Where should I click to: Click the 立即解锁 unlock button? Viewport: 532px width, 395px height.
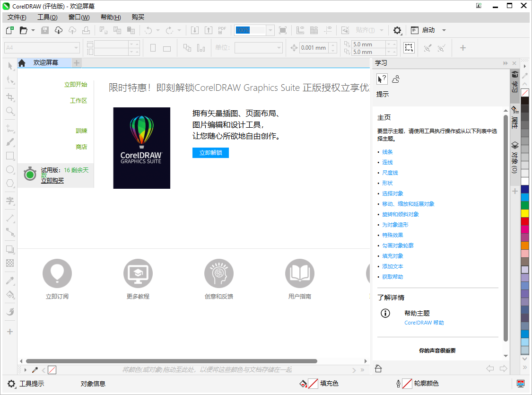click(x=211, y=153)
